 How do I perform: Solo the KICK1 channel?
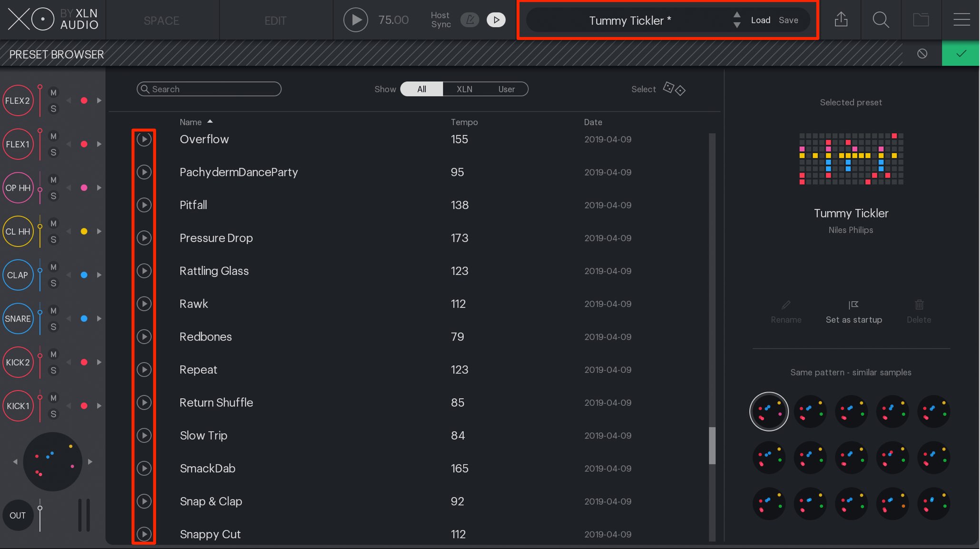(x=53, y=414)
